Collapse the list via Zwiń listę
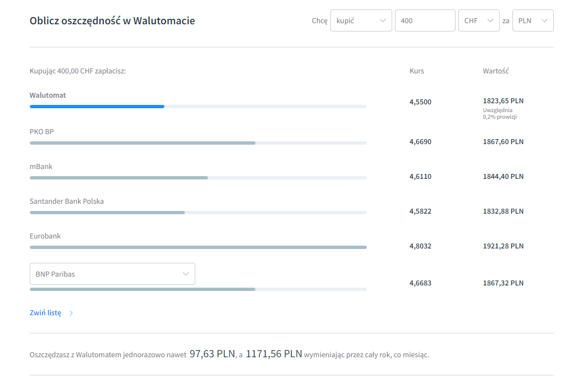Image resolution: width=588 pixels, height=376 pixels. 45,313
